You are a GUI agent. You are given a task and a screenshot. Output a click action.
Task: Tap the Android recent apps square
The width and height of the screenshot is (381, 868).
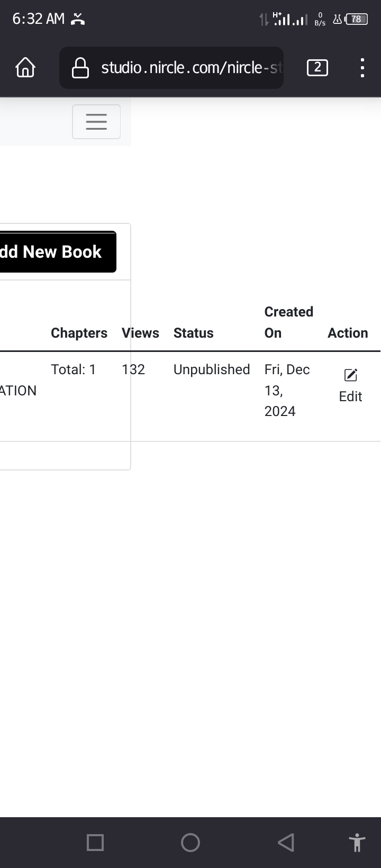point(95,842)
